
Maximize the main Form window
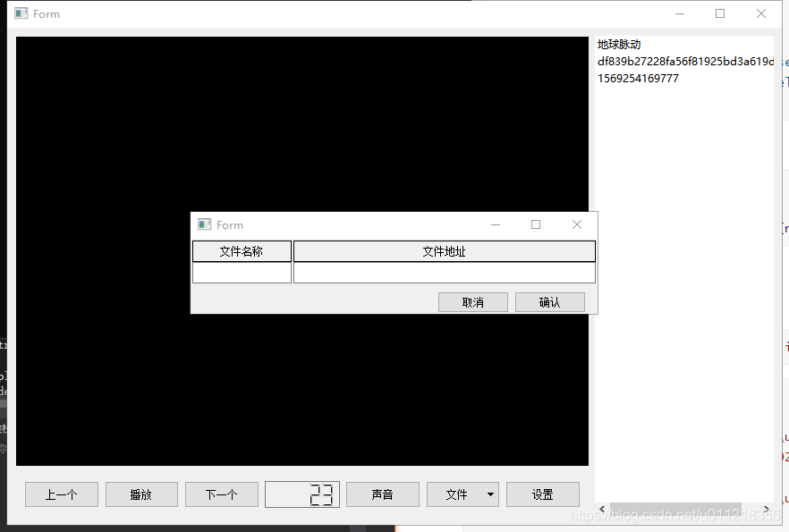(720, 13)
